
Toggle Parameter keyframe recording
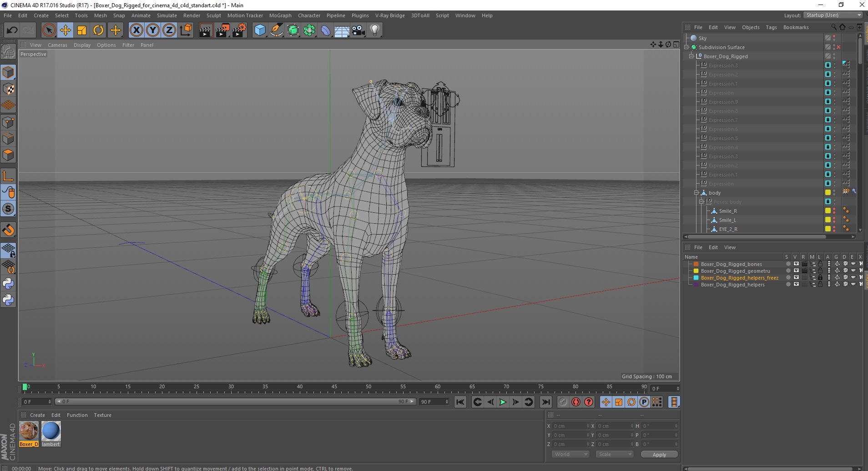644,402
